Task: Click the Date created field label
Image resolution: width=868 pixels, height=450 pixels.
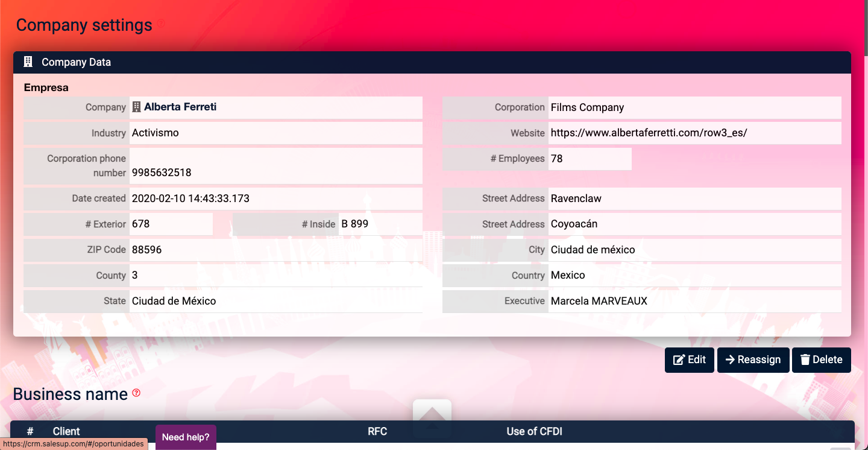Action: coord(99,198)
